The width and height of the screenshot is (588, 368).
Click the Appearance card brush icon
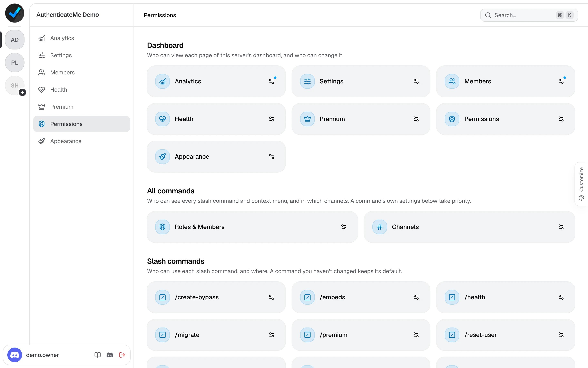[x=163, y=156]
